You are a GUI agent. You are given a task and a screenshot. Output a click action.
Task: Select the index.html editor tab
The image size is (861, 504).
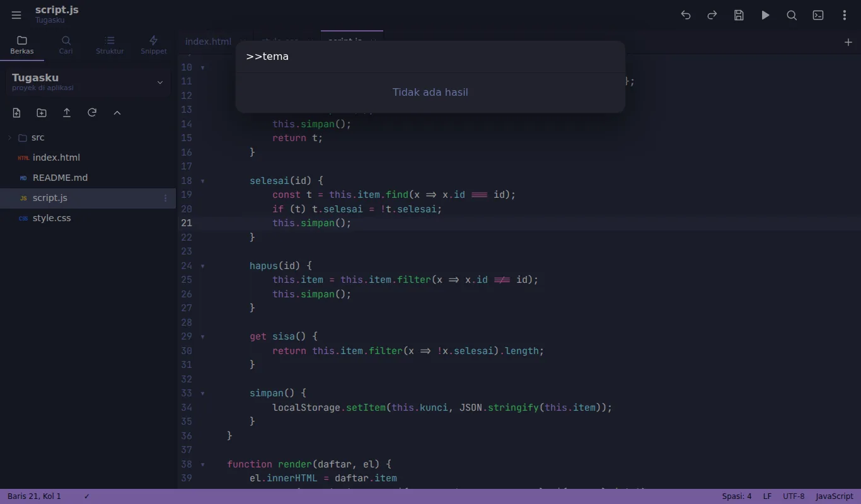(209, 42)
